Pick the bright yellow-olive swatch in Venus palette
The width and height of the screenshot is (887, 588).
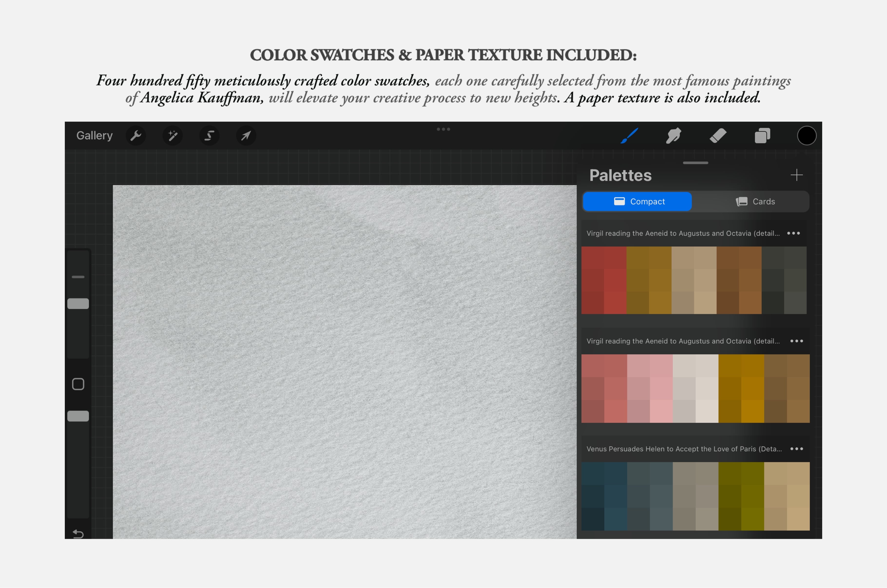tap(752, 519)
